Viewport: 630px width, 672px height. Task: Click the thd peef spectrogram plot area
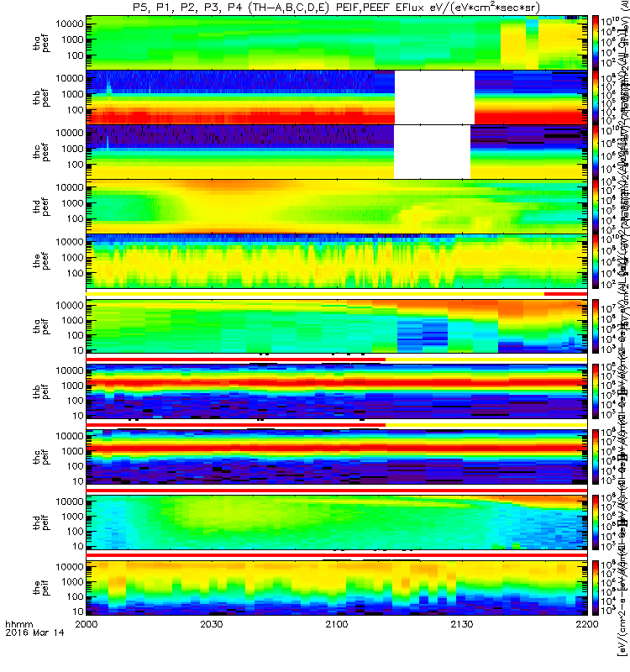coord(337,206)
